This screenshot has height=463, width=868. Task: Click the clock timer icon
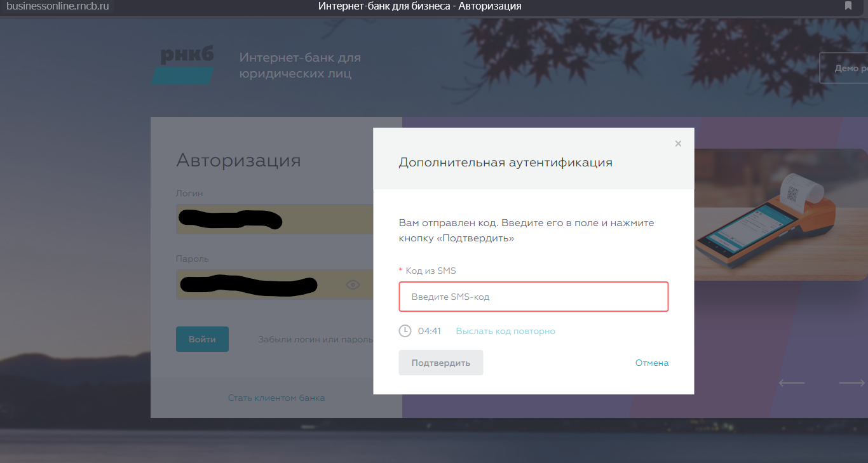(x=405, y=331)
